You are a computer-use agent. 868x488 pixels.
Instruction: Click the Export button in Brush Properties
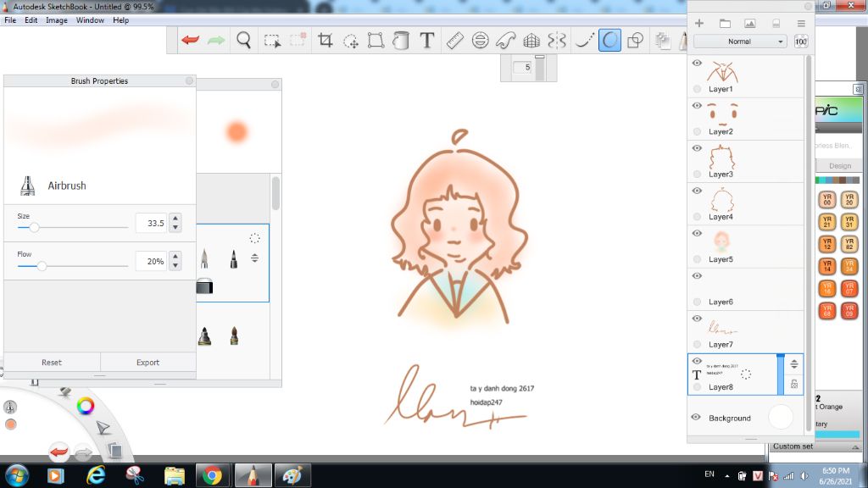pos(147,363)
